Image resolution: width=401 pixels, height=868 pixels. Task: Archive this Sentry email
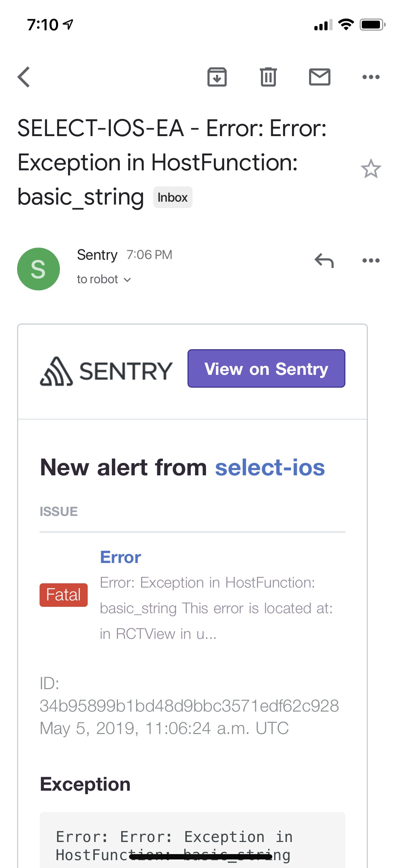point(217,77)
